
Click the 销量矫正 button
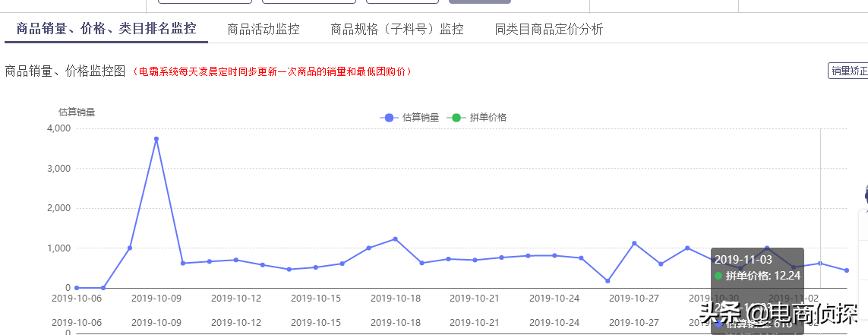coord(848,71)
